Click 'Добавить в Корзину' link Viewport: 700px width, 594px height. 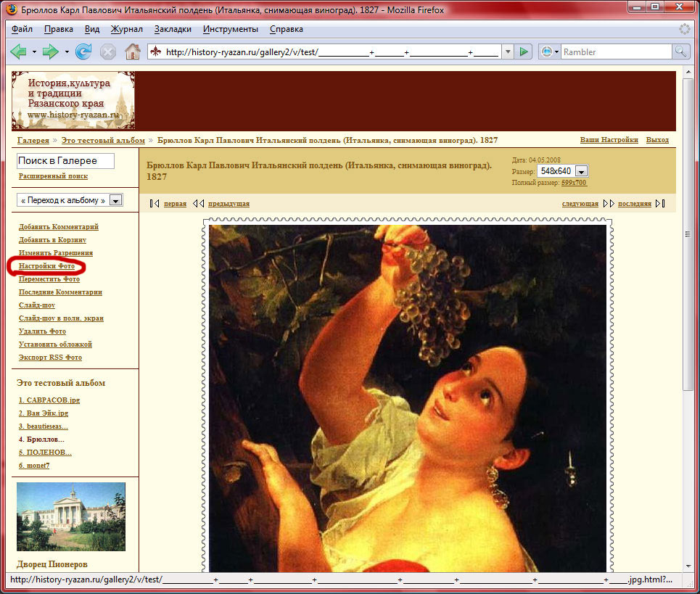point(52,239)
